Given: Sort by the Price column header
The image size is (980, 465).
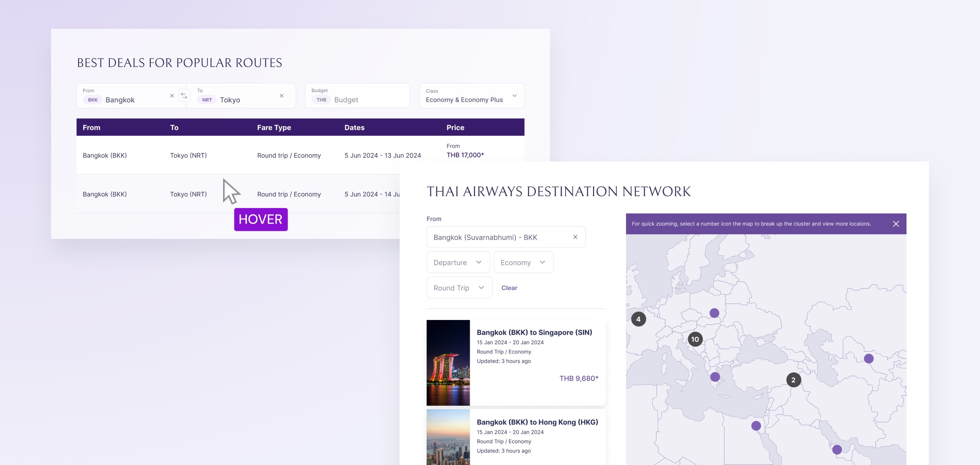Looking at the screenshot, I should [455, 128].
